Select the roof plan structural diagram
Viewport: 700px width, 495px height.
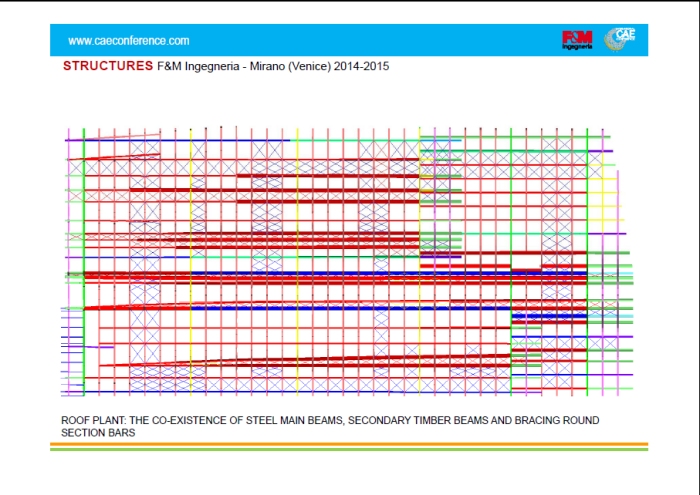[x=350, y=262]
